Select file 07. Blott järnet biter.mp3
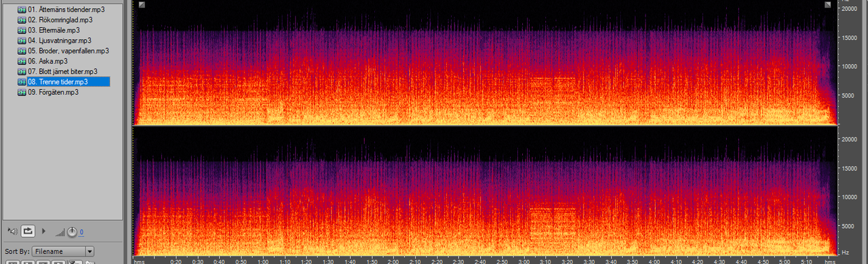Screen dimensions: 868x264 click(62, 71)
